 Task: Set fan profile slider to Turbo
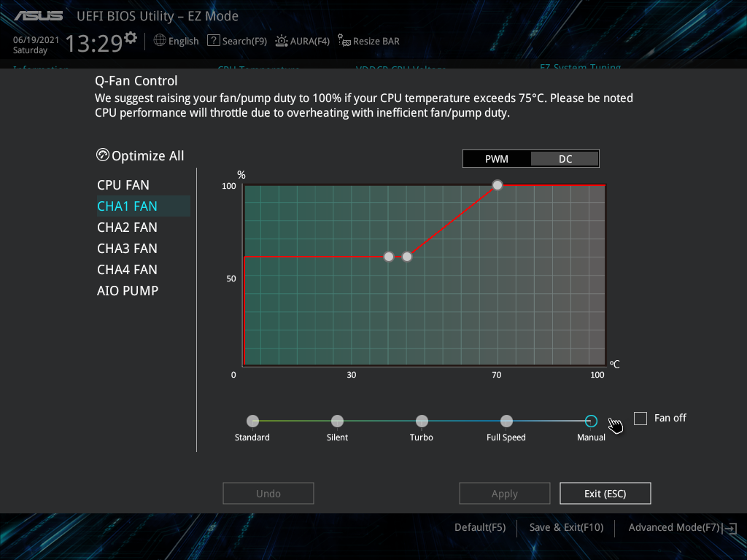[x=422, y=421]
